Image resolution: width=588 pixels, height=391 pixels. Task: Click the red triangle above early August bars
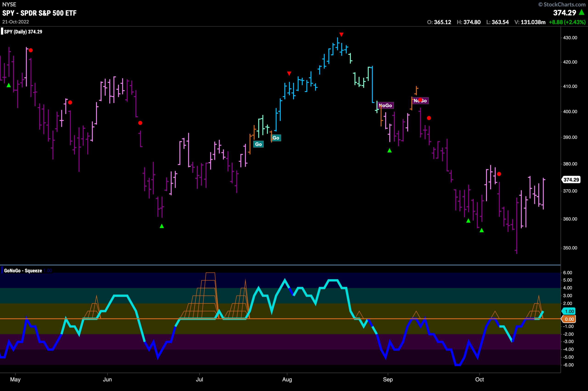pos(289,74)
